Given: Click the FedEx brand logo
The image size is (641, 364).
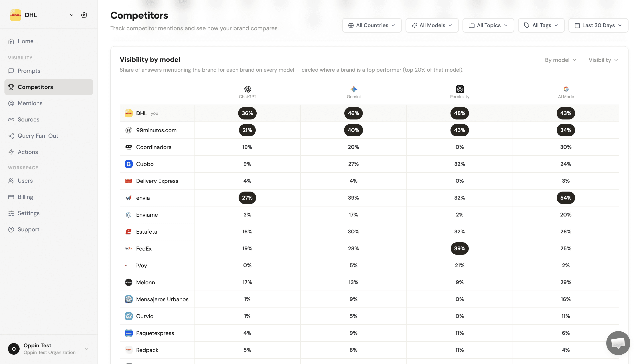Looking at the screenshot, I should pos(128,248).
